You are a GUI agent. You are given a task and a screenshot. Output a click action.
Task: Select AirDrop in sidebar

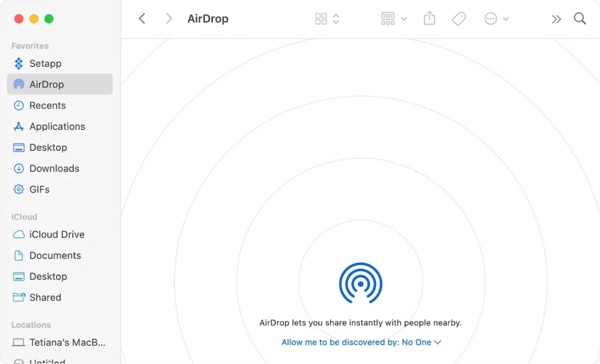coord(60,84)
